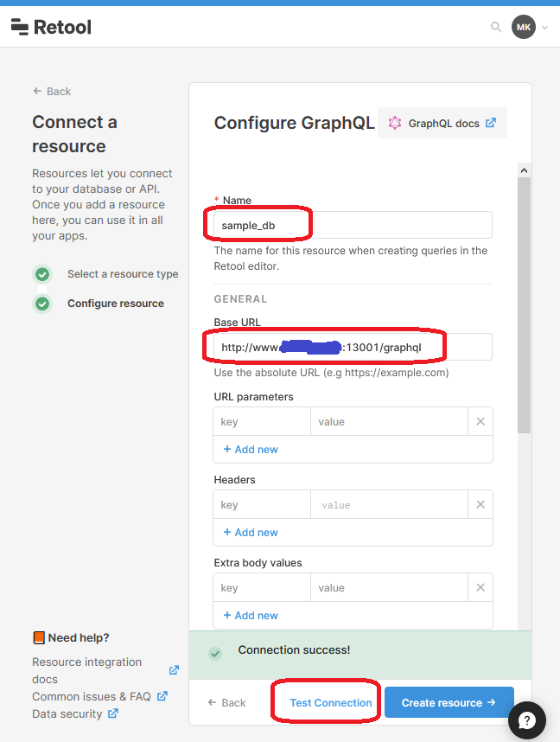Image resolution: width=560 pixels, height=742 pixels.
Task: Click Create resource
Action: point(449,702)
